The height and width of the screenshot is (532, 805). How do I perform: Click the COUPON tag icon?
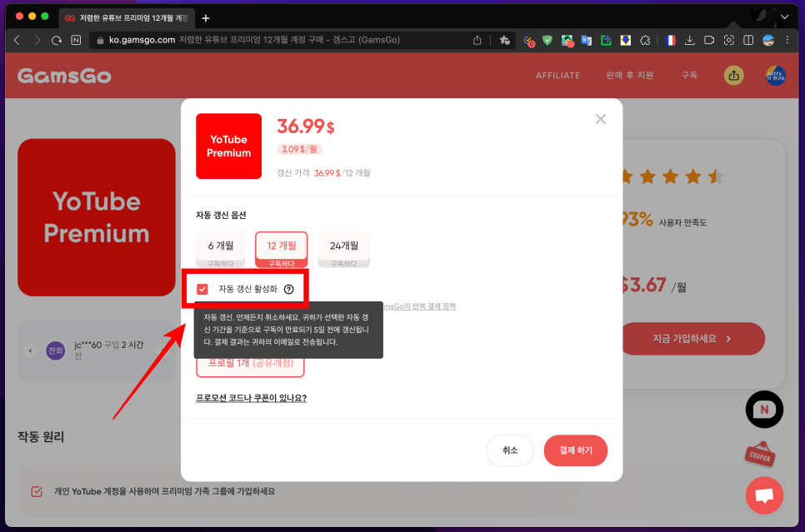click(x=760, y=454)
